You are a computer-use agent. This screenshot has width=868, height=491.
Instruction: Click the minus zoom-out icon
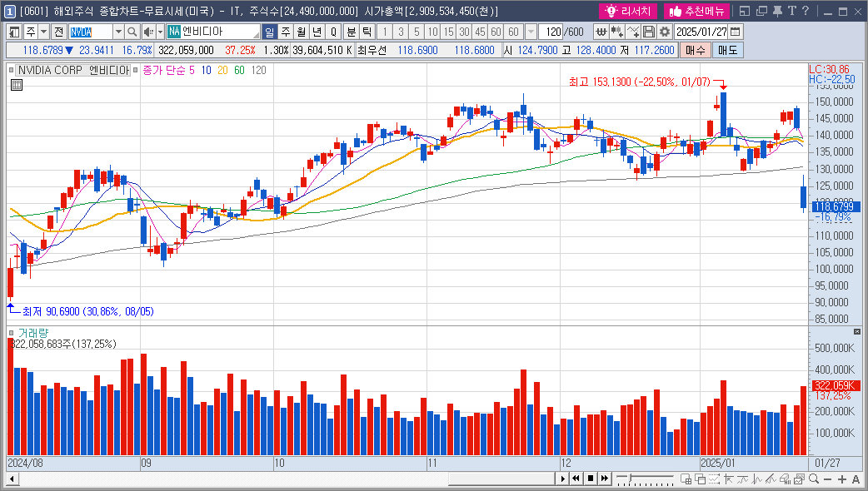827,479
